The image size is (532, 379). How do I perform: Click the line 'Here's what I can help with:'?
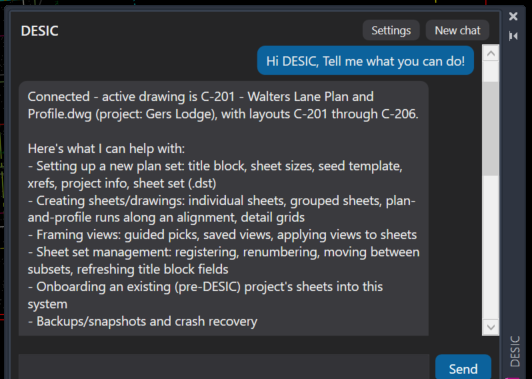tap(106, 149)
